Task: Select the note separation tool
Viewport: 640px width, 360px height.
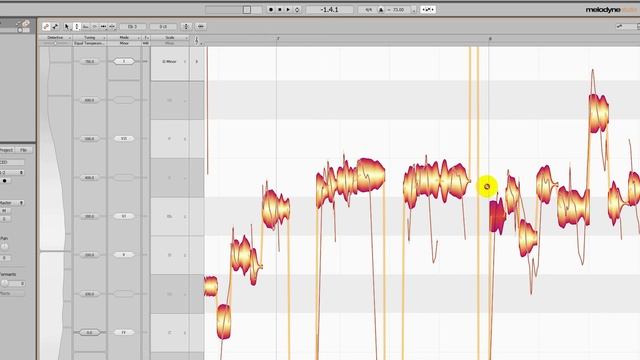Action: (x=112, y=27)
